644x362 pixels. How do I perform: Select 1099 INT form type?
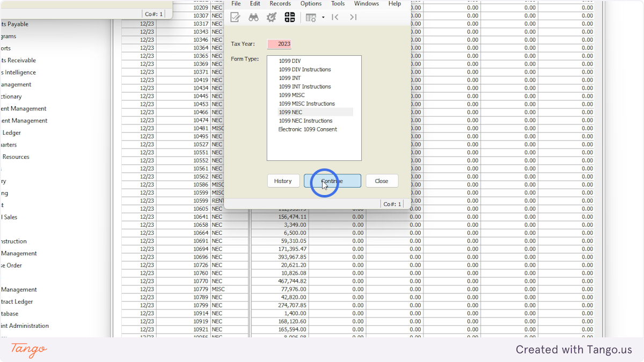290,78
